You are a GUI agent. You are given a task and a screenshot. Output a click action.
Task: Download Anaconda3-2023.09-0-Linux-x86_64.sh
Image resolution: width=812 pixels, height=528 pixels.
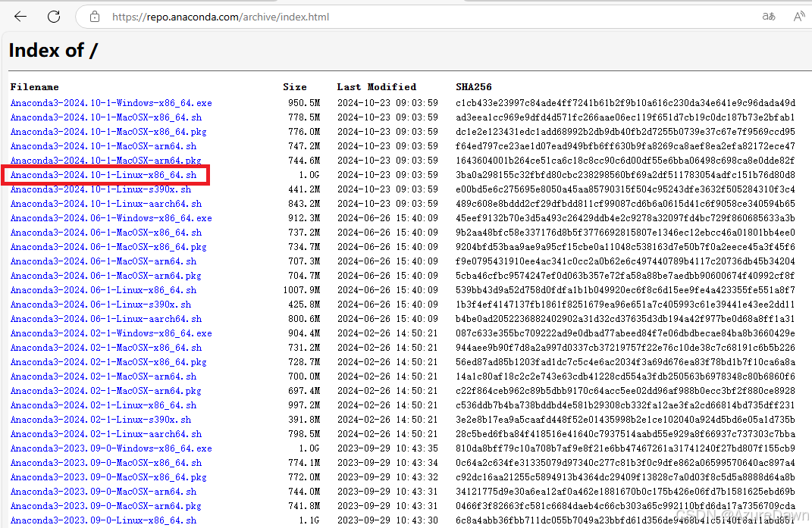tap(104, 520)
